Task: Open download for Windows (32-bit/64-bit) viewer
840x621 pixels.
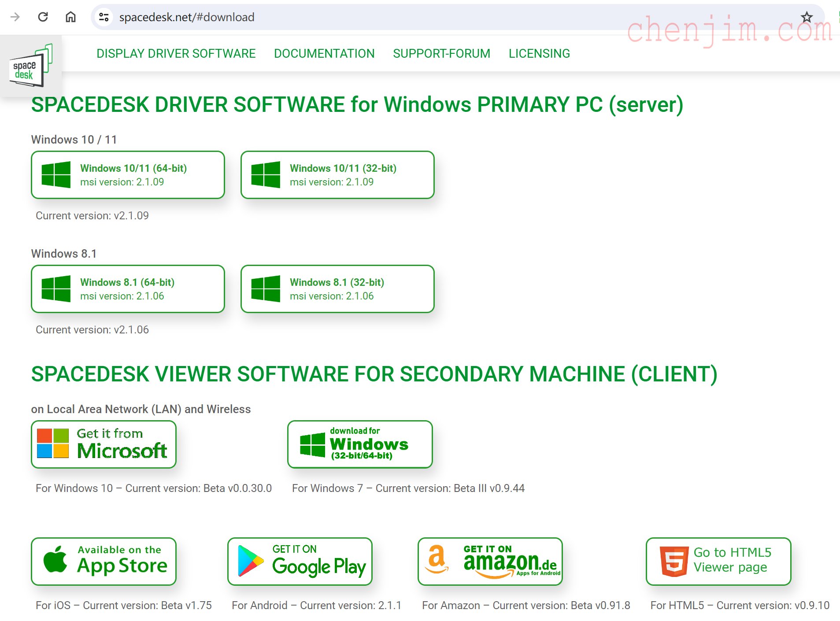Action: pyautogui.click(x=360, y=444)
